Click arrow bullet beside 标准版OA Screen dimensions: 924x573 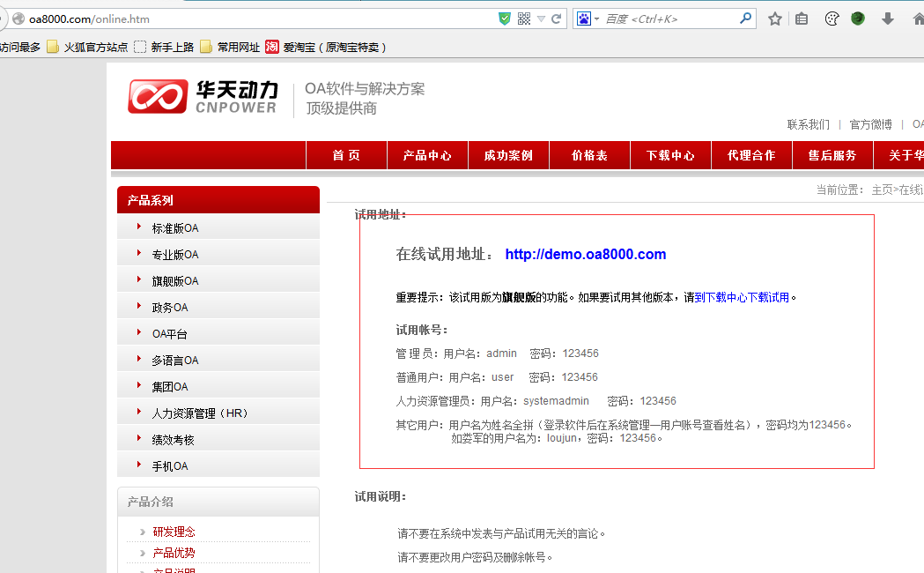[x=139, y=227]
